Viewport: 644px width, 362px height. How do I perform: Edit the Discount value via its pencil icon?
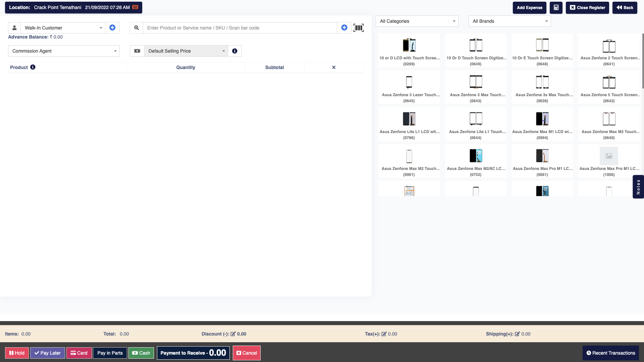pyautogui.click(x=233, y=334)
